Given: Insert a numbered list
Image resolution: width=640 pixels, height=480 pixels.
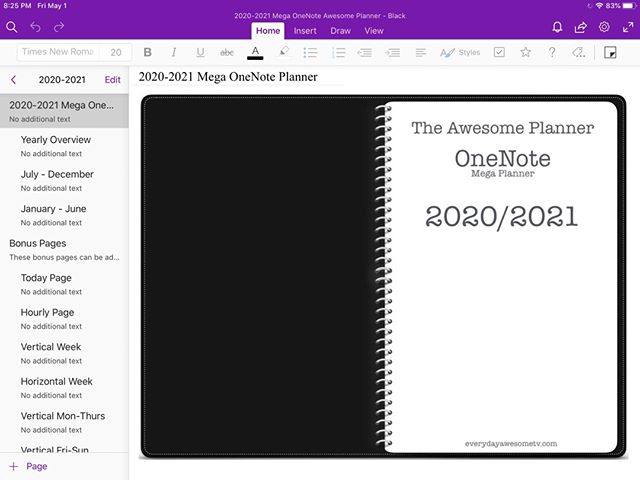Looking at the screenshot, I should click(x=338, y=52).
